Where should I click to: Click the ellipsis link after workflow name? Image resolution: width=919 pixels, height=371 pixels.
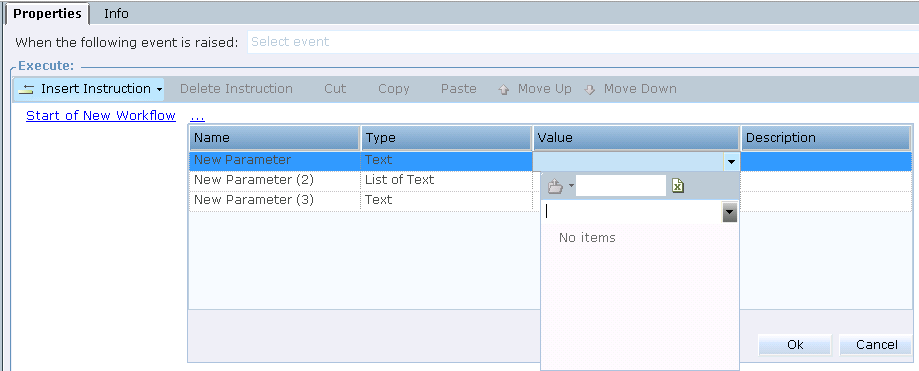point(198,116)
